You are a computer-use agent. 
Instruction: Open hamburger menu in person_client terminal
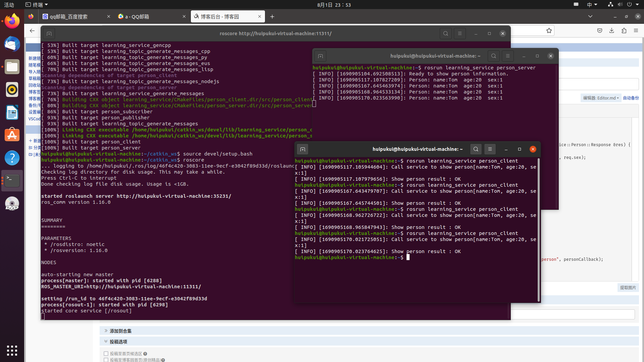pos(490,149)
